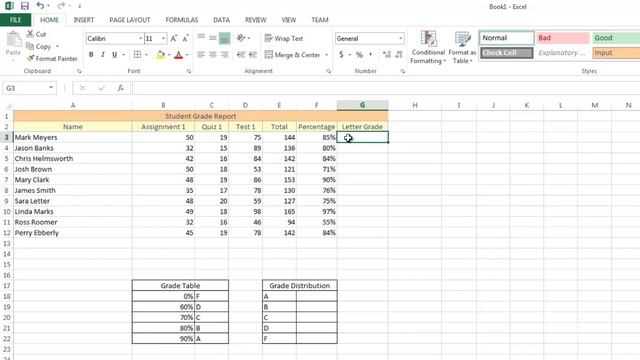Apply cell borders

coord(138,55)
